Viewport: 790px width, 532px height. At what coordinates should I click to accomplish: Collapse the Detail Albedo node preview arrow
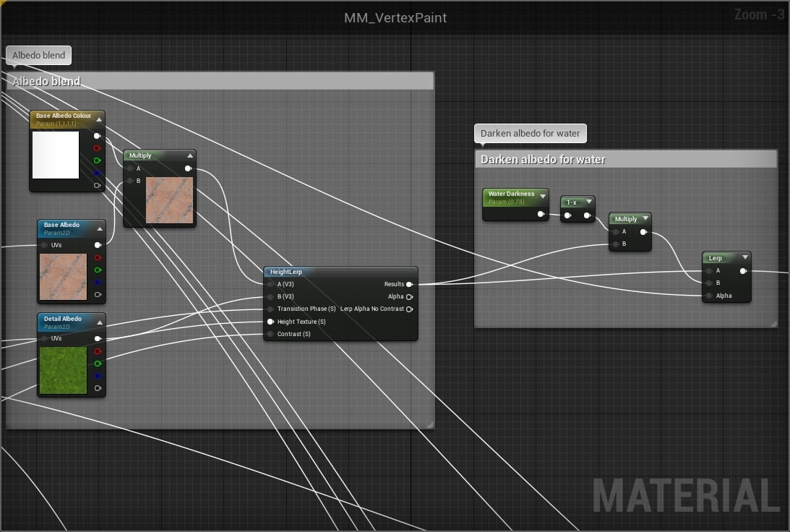coord(100,322)
